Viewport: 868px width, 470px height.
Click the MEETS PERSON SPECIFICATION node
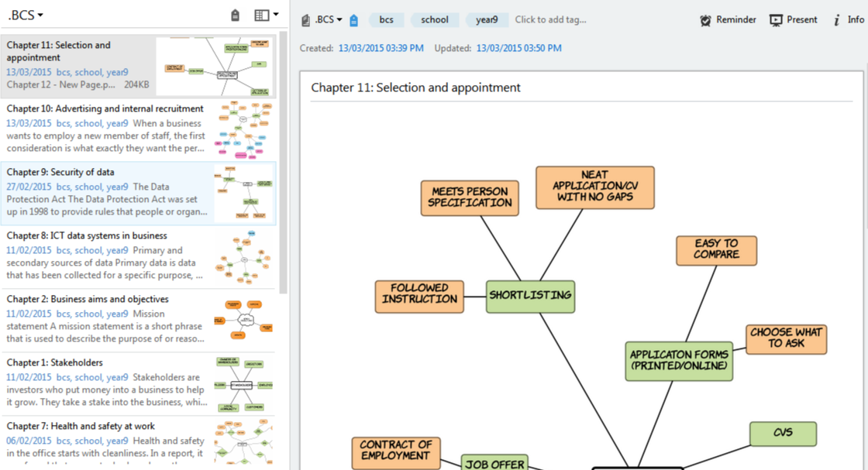pyautogui.click(x=470, y=197)
